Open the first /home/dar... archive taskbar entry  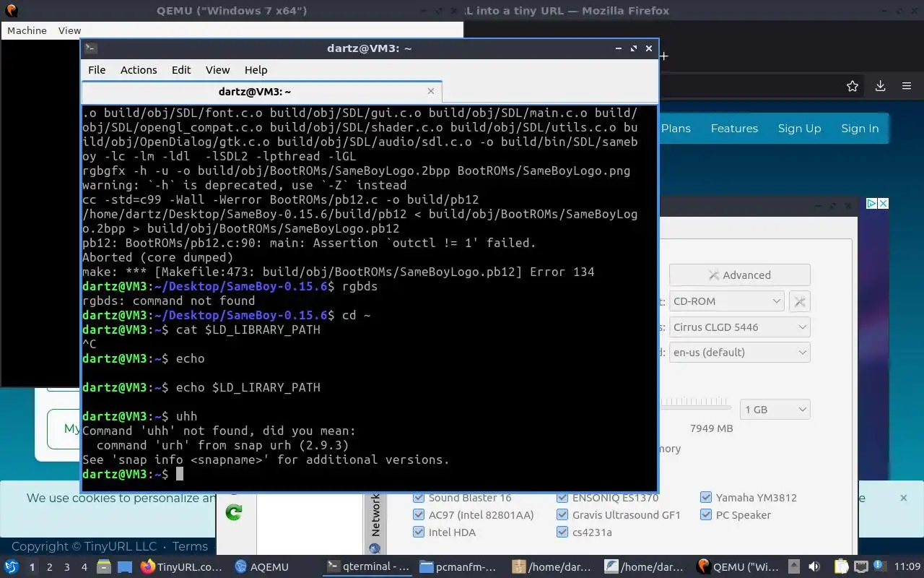pos(552,567)
